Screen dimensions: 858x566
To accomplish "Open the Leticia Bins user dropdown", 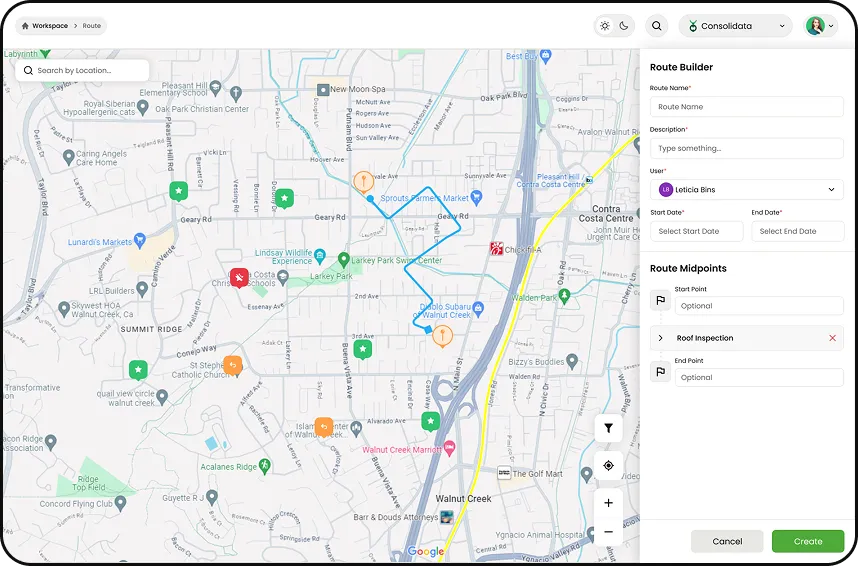I will [x=746, y=189].
